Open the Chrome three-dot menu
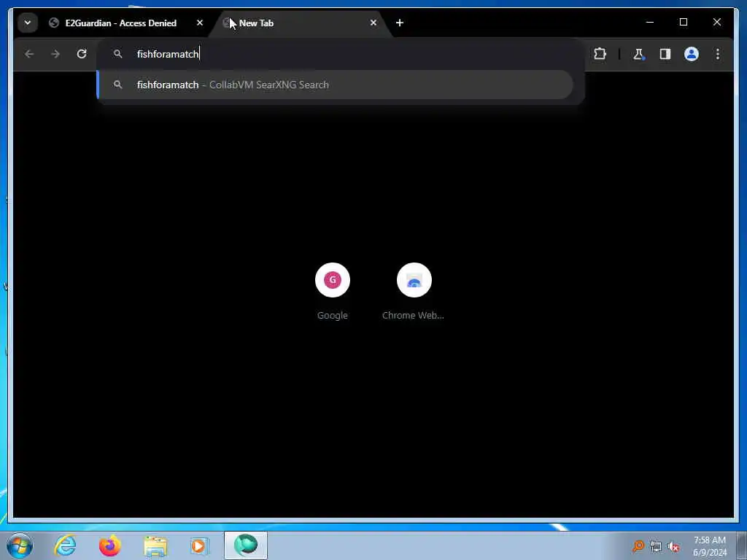 pyautogui.click(x=718, y=54)
